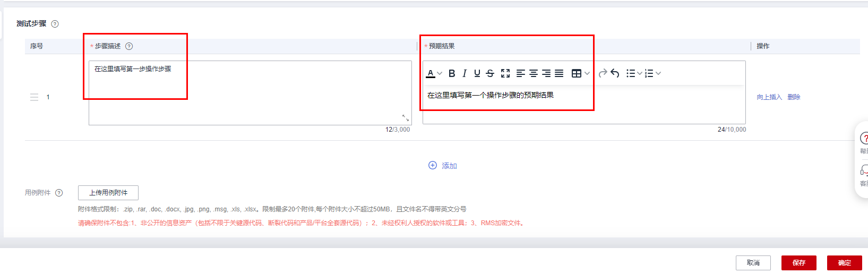Align text left
The width and height of the screenshot is (868, 273).
coord(521,73)
